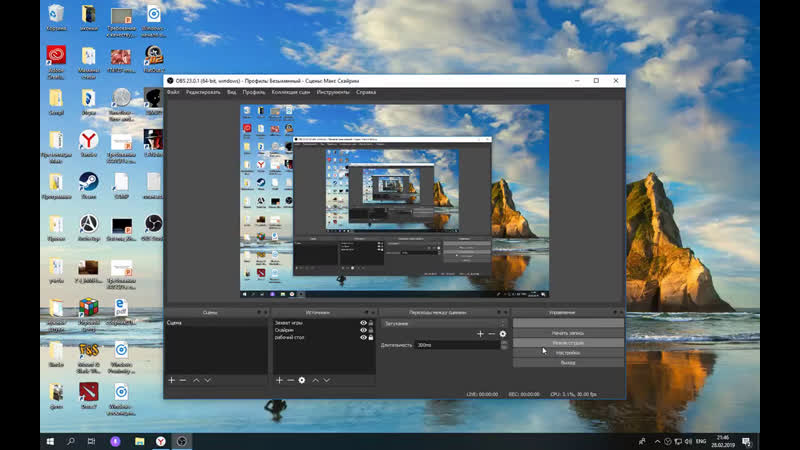
Task: Remove the selected source with the minus icon
Action: point(290,380)
